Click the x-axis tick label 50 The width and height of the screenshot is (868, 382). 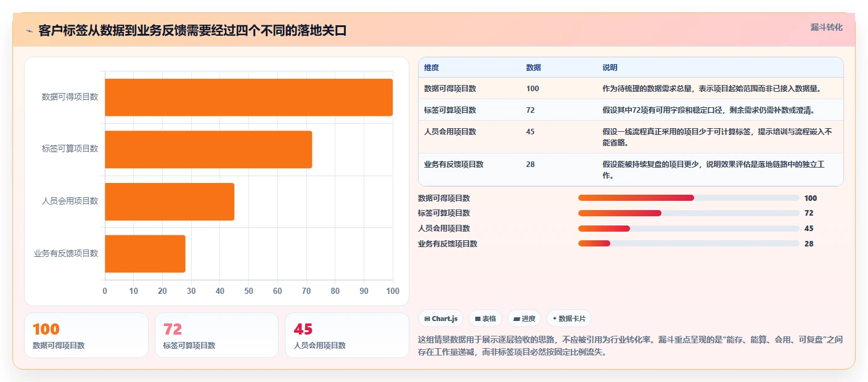[248, 291]
